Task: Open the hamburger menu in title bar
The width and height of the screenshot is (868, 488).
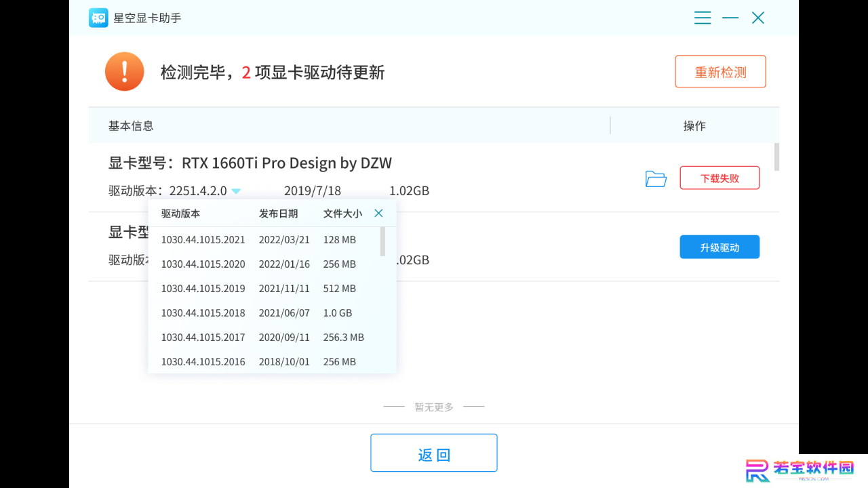Action: pyautogui.click(x=703, y=18)
